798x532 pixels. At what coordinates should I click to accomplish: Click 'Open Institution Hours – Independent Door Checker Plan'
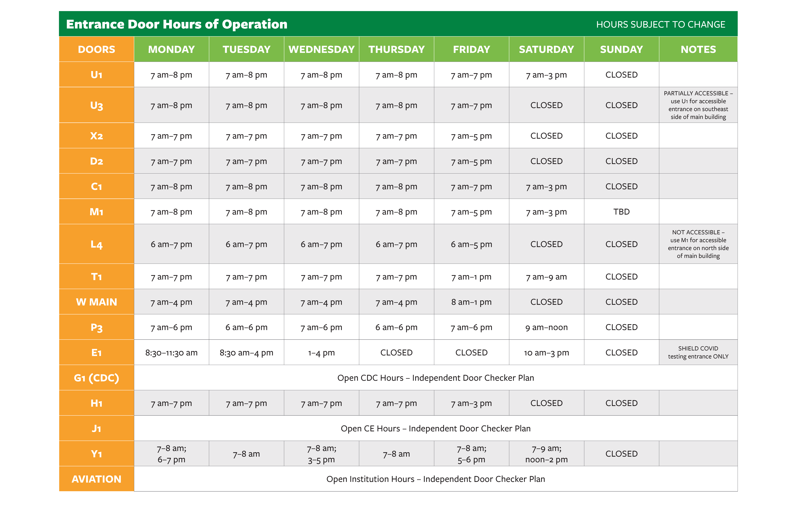tap(436, 479)
